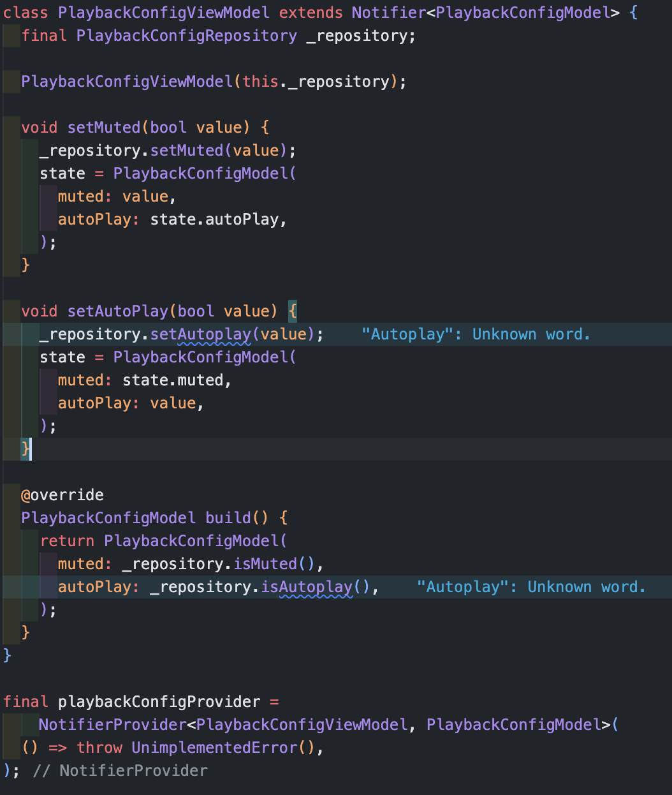
Task: Click the closing brace of setAutoPlay by the cursor
Action: (26, 449)
